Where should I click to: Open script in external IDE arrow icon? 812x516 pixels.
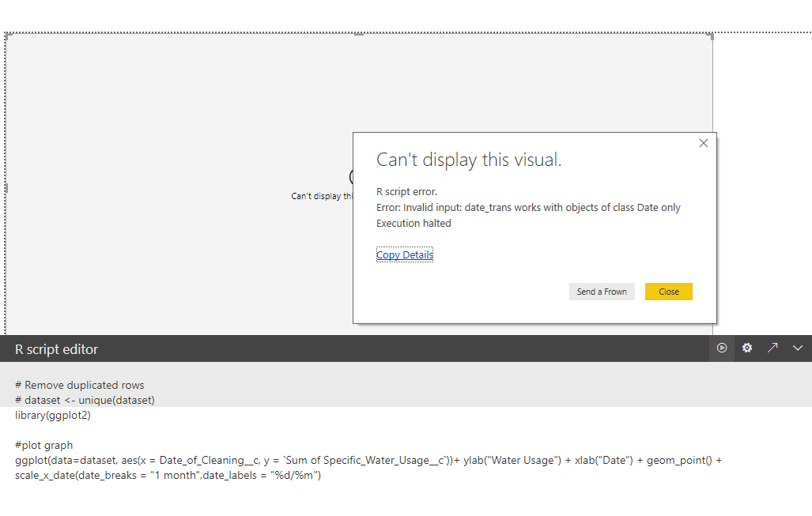point(772,348)
